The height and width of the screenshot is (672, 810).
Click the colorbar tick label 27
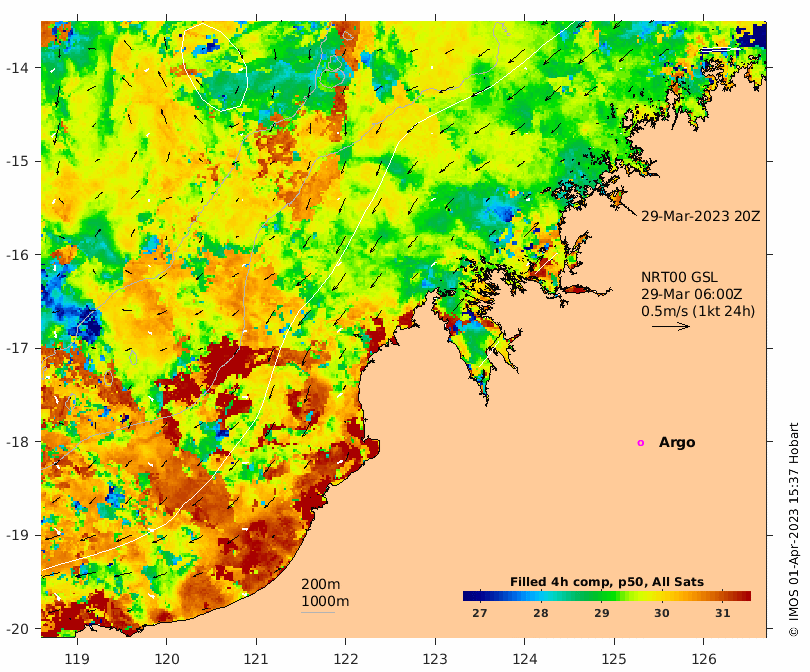point(480,613)
